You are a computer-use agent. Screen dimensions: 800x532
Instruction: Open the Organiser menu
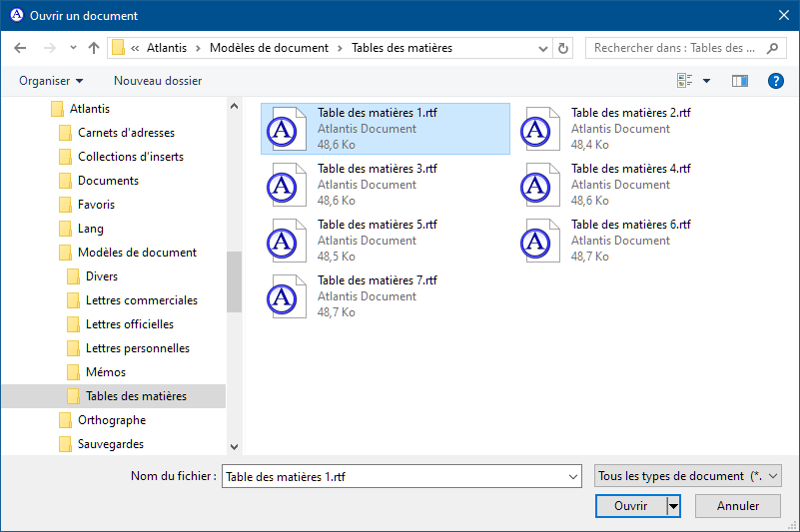tap(51, 81)
